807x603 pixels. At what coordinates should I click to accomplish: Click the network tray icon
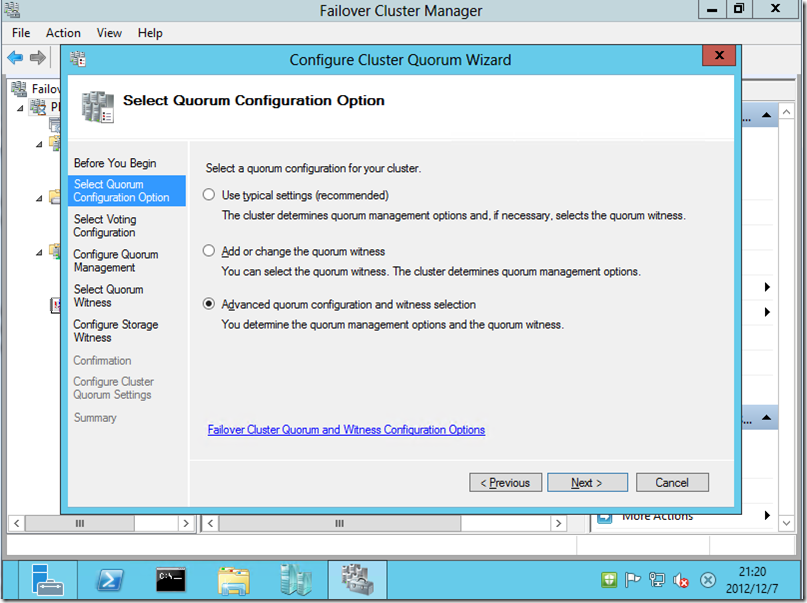coord(657,580)
